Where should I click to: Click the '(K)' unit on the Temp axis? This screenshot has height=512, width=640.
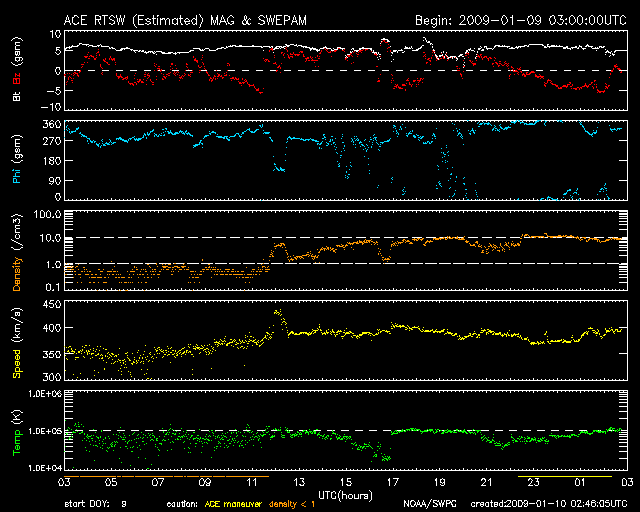pyautogui.click(x=17, y=417)
